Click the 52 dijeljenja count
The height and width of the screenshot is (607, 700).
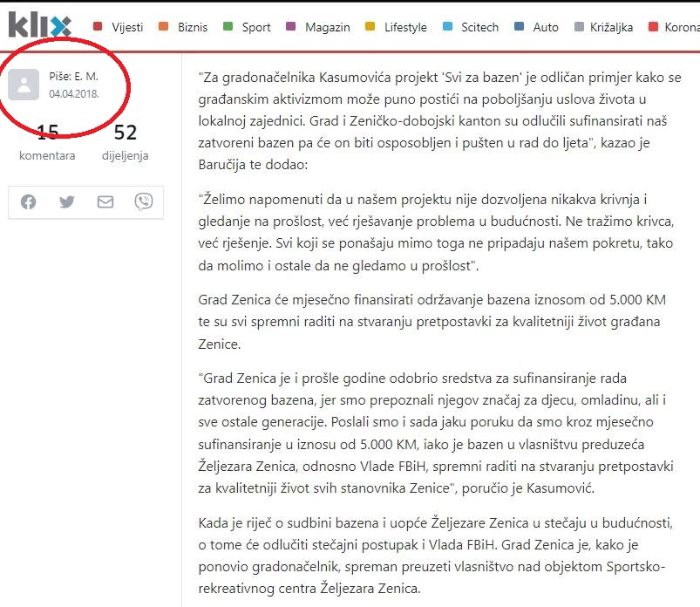click(126, 143)
